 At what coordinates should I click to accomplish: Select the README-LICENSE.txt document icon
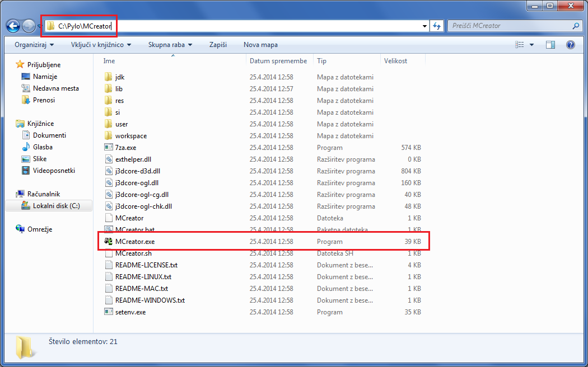tap(109, 265)
